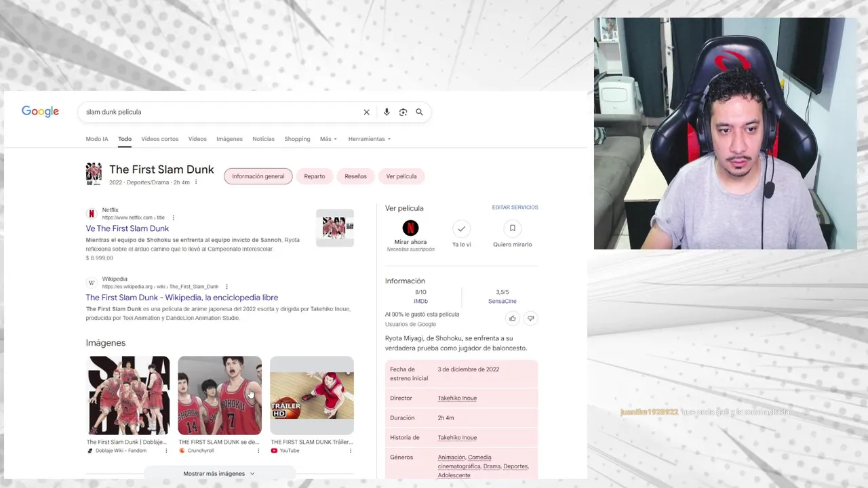
Task: Open YouTube tráiler image thumbnail
Action: [x=312, y=395]
